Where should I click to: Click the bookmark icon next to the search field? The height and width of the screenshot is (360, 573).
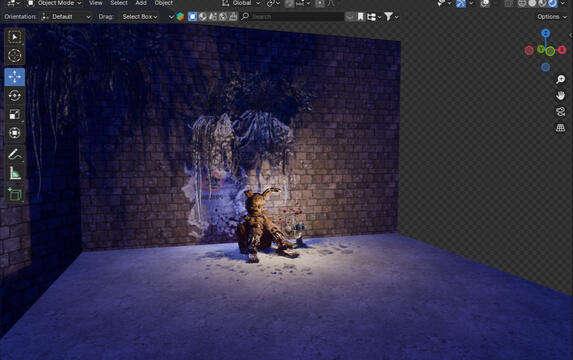coord(361,16)
